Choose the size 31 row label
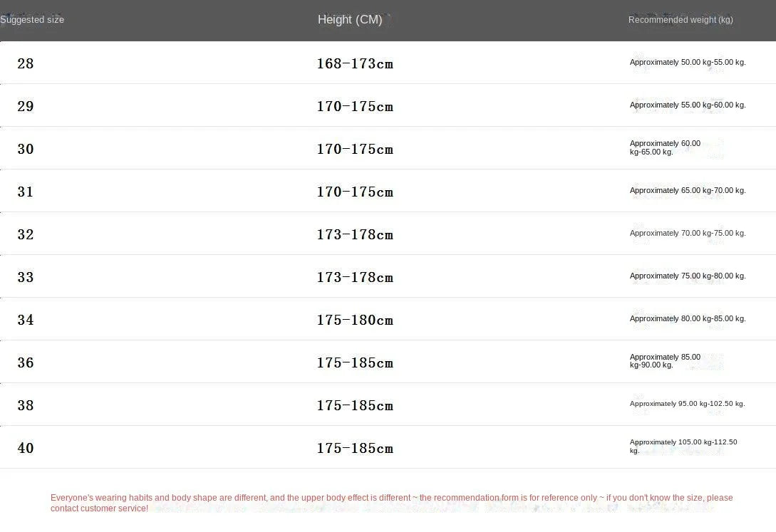 [26, 192]
